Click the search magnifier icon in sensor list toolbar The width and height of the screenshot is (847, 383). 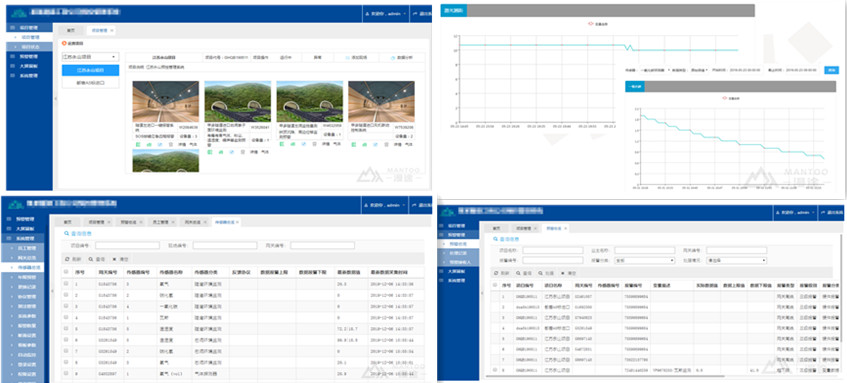[x=91, y=259]
